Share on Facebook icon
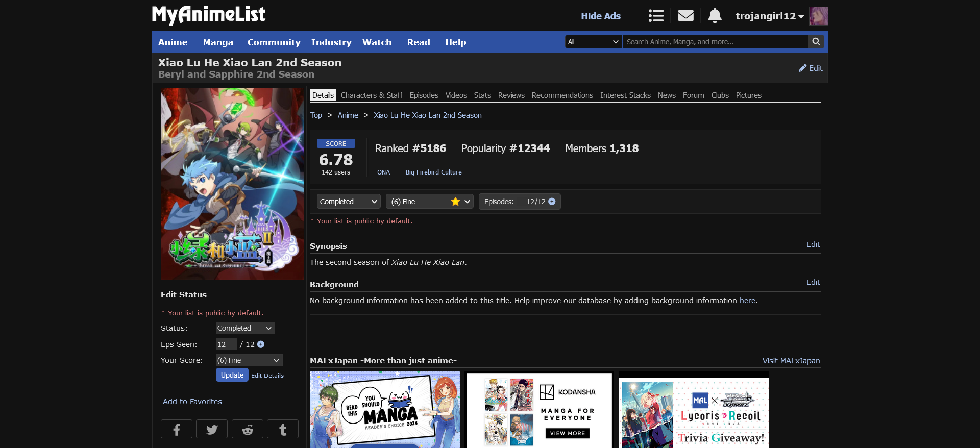980x448 pixels. click(177, 429)
